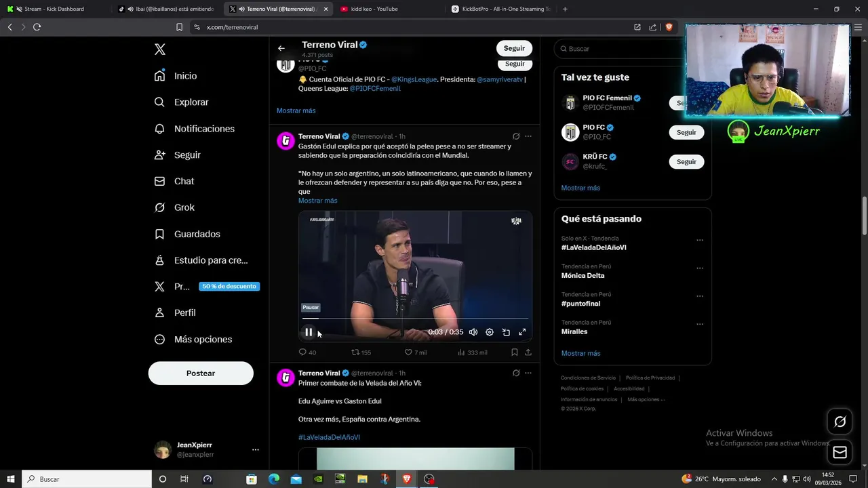868x488 pixels.
Task: Open Windows Start menu
Action: click(11, 479)
